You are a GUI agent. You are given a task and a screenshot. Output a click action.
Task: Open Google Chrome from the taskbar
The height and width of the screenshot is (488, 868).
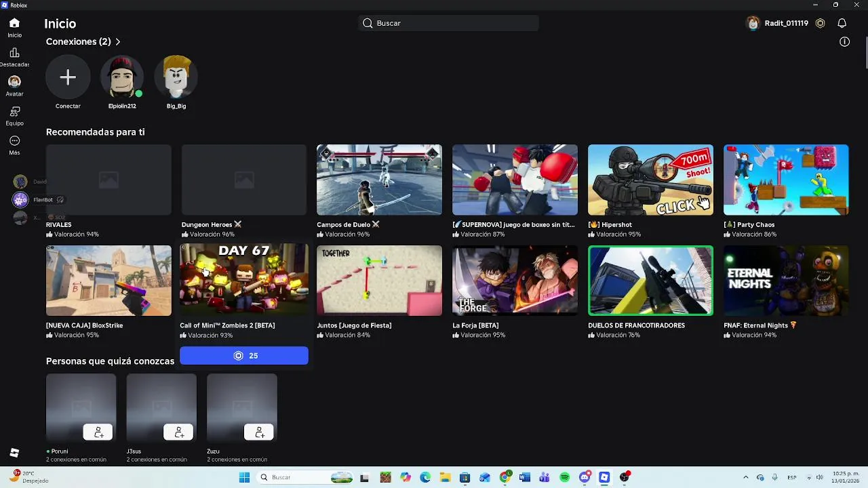tap(505, 477)
